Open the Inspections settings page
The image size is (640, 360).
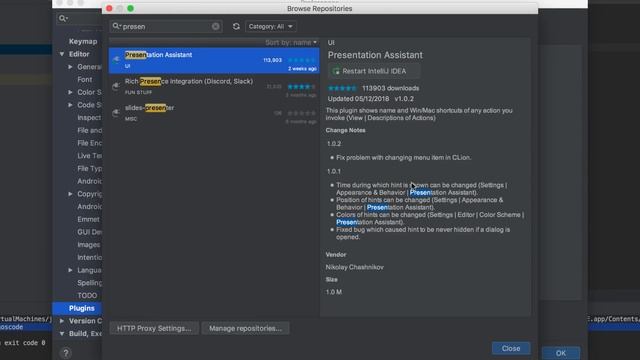(89, 118)
